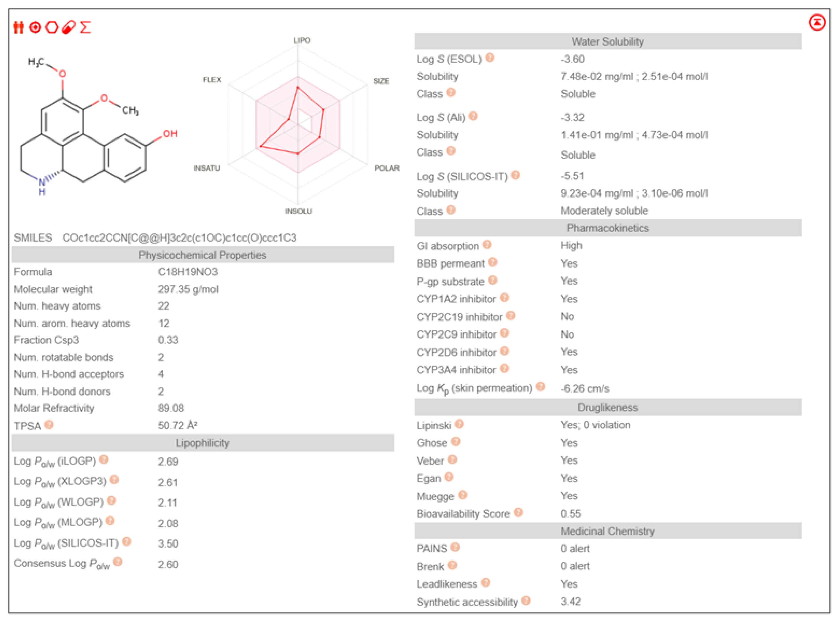Click the red target bullseye icon
Screen dimensions: 840x621
35,27
